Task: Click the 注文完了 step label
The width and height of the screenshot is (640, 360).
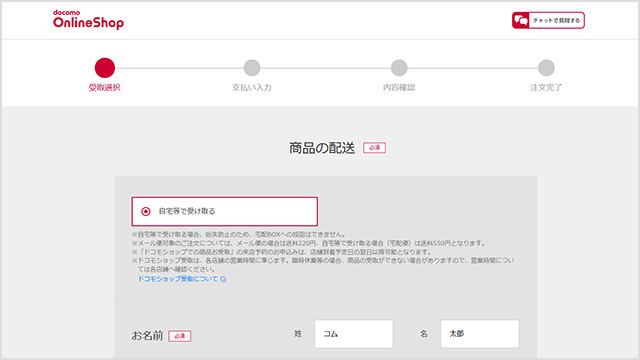Action: point(546,87)
